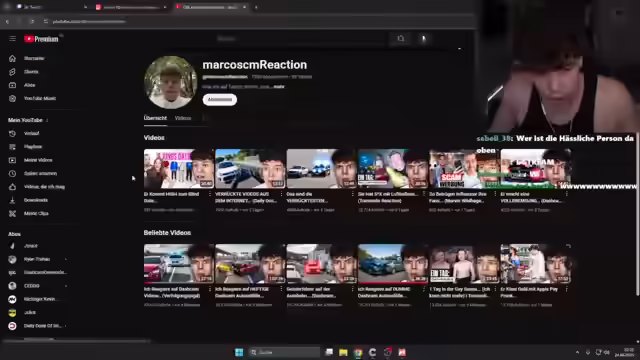The width and height of the screenshot is (640, 360).
Task: Expand channel description with mehr
Action: click(279, 87)
